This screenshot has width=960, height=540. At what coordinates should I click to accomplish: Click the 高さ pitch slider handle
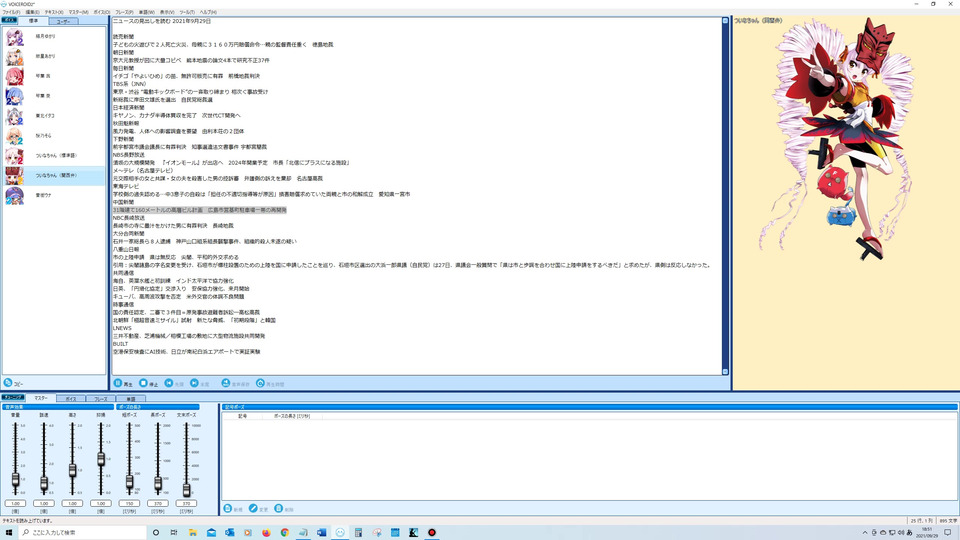point(72,470)
